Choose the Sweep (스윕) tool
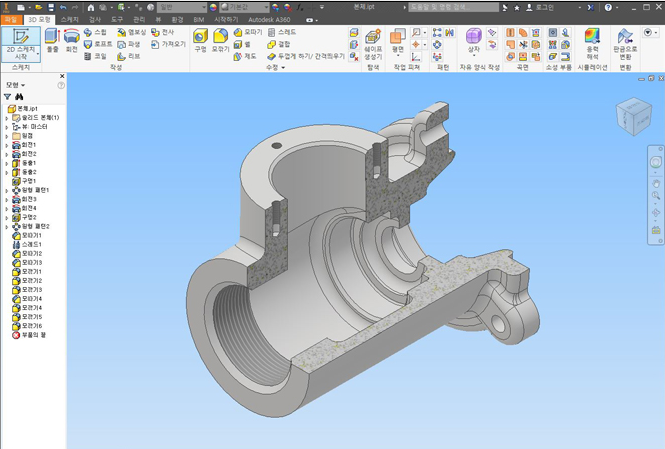This screenshot has width=665, height=449. tap(95, 32)
